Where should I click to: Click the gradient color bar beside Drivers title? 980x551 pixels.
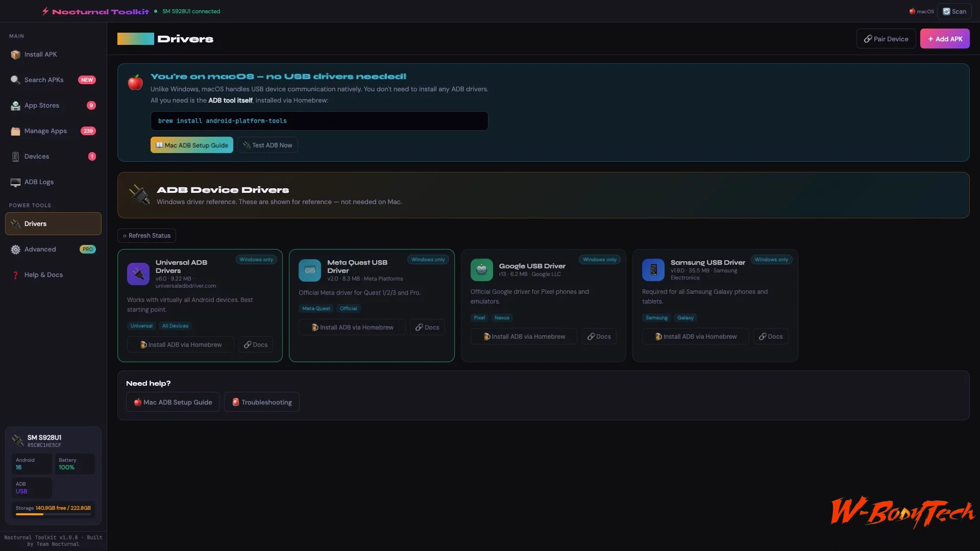click(x=136, y=39)
